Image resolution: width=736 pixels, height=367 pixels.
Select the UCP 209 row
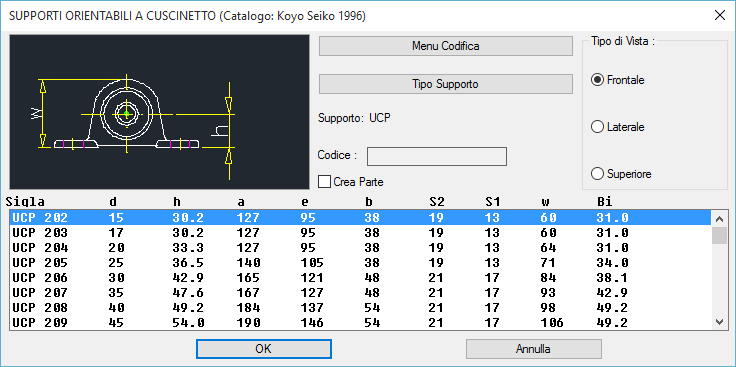pyautogui.click(x=360, y=323)
